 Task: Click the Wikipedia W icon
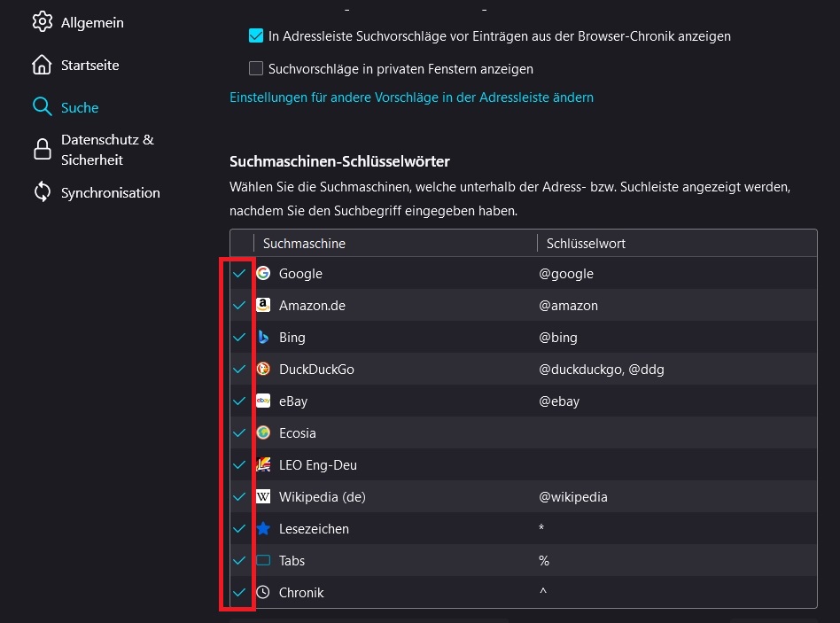tap(263, 497)
